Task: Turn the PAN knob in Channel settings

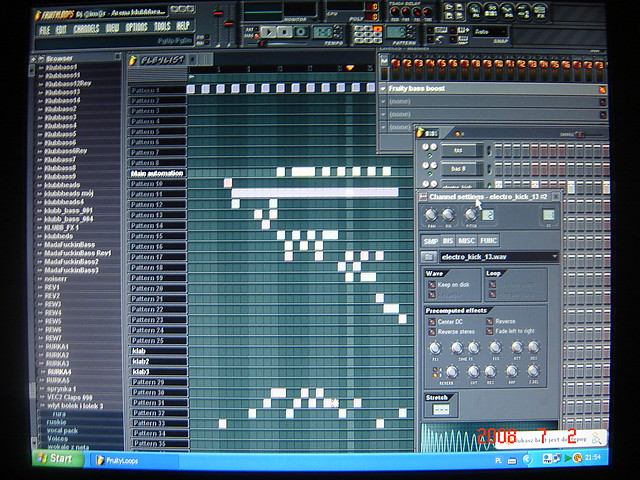Action: [x=431, y=215]
